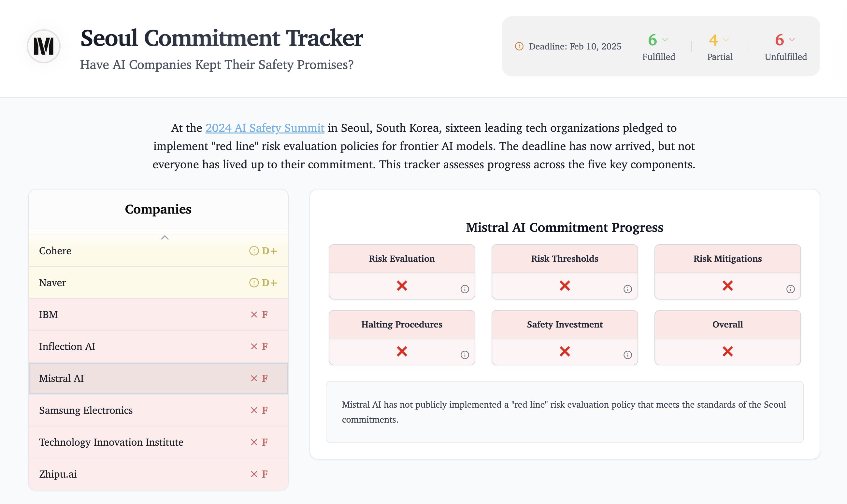This screenshot has width=847, height=504.
Task: Click the Overall progress card
Action: (727, 338)
